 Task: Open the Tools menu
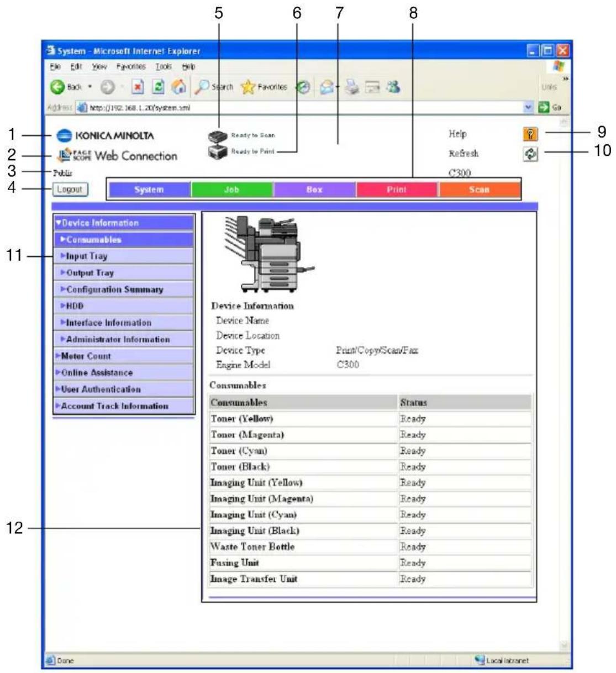[x=164, y=67]
